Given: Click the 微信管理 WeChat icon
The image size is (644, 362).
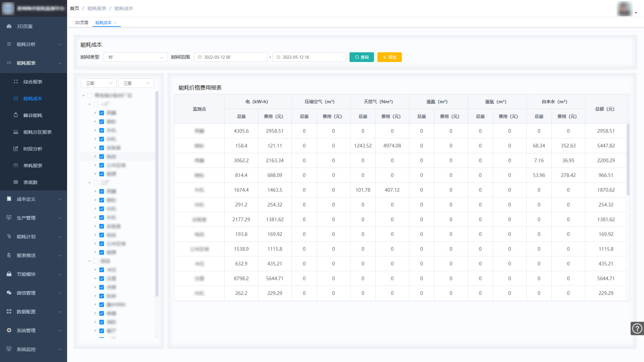Looking at the screenshot, I should coord(9,293).
